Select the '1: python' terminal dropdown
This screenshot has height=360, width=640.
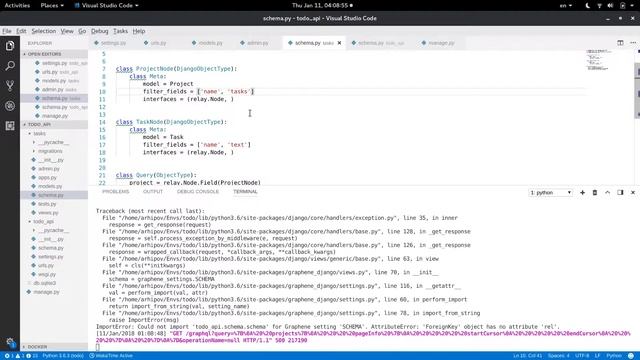551,193
